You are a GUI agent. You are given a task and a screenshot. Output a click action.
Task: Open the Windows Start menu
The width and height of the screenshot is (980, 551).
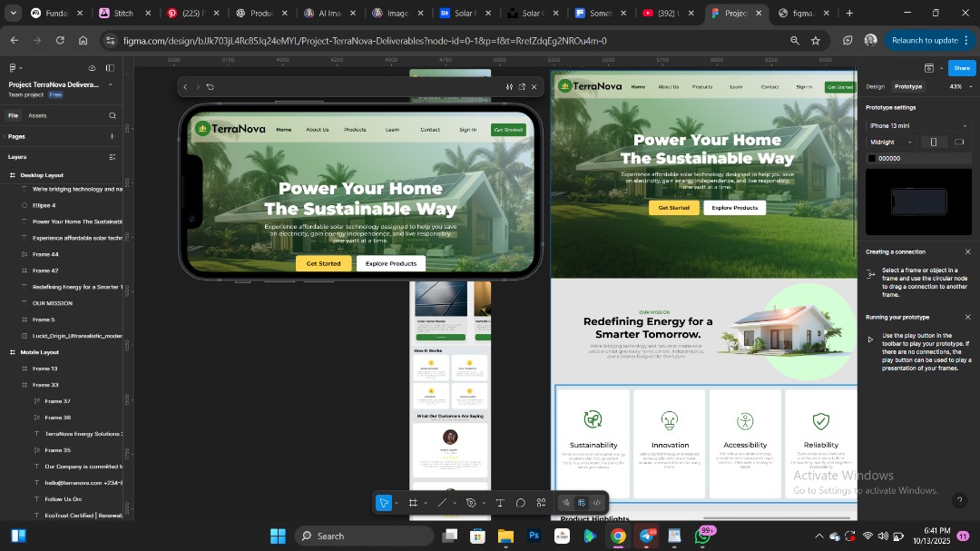point(278,536)
